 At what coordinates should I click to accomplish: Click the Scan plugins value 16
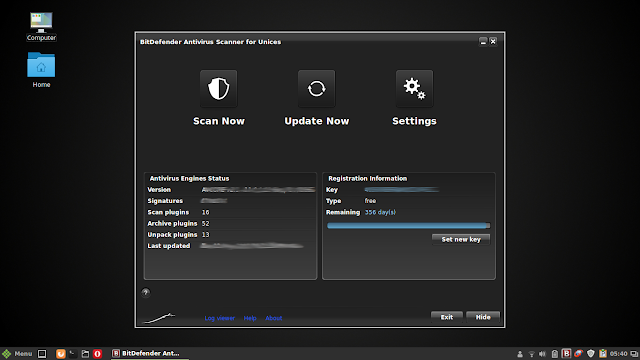point(205,212)
